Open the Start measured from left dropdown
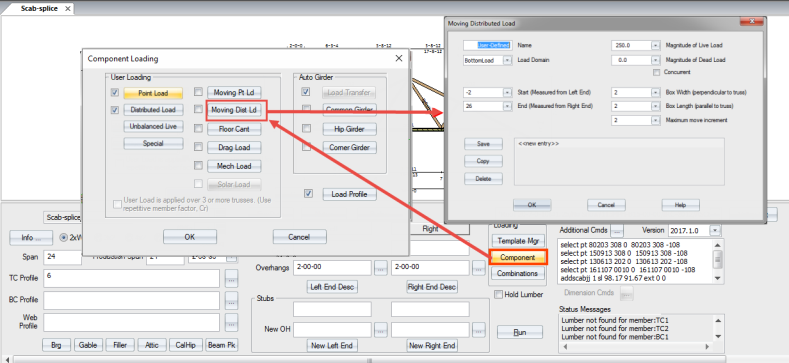The width and height of the screenshot is (789, 363). coord(507,93)
